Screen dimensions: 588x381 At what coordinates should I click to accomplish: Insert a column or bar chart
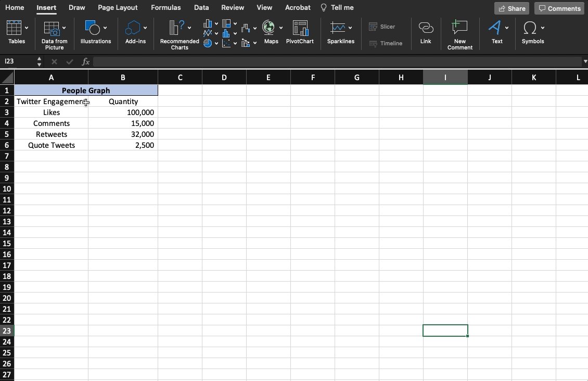[208, 23]
